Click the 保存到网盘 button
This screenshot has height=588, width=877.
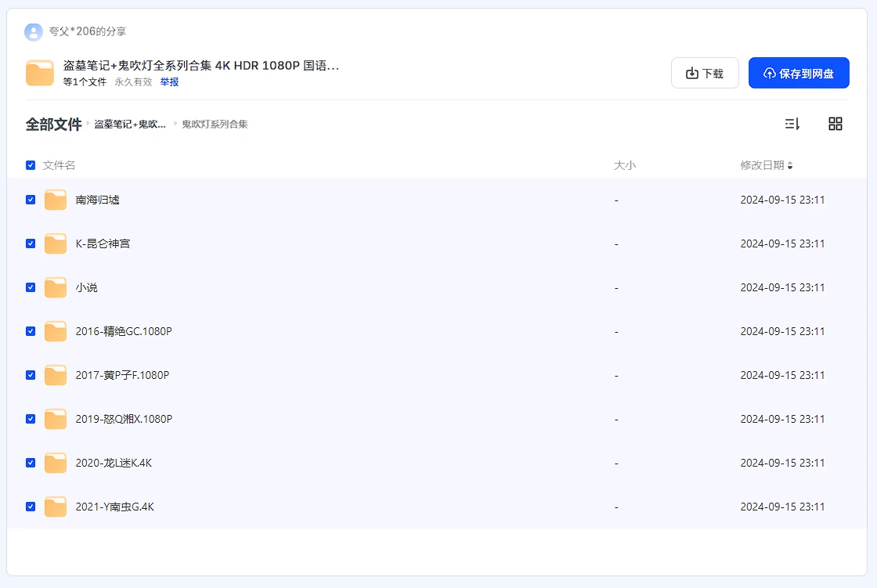coord(799,73)
